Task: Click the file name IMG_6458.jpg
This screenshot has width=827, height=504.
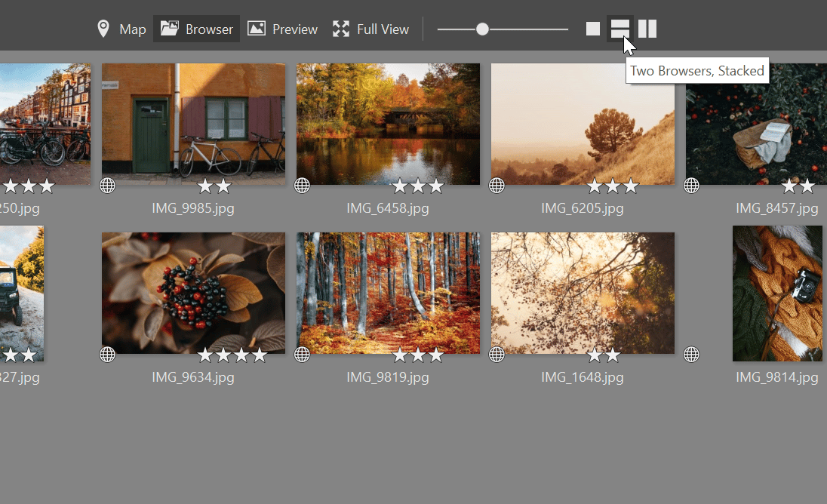Action: (388, 208)
